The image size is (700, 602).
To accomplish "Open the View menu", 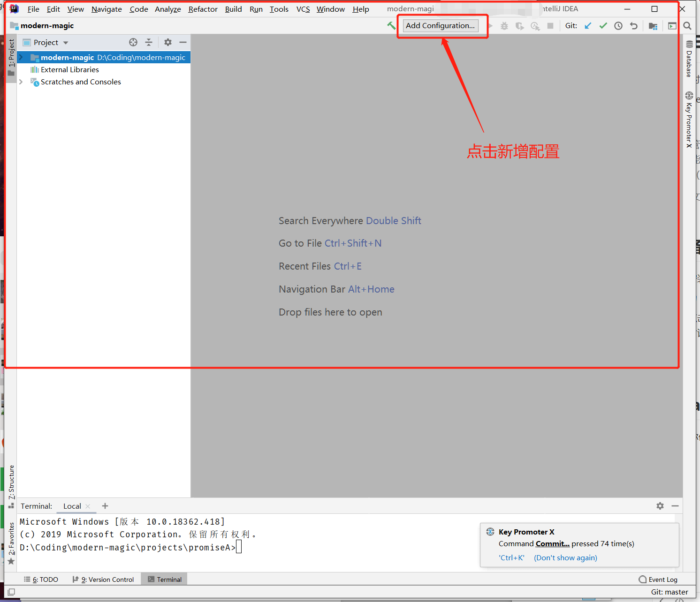I will (76, 9).
